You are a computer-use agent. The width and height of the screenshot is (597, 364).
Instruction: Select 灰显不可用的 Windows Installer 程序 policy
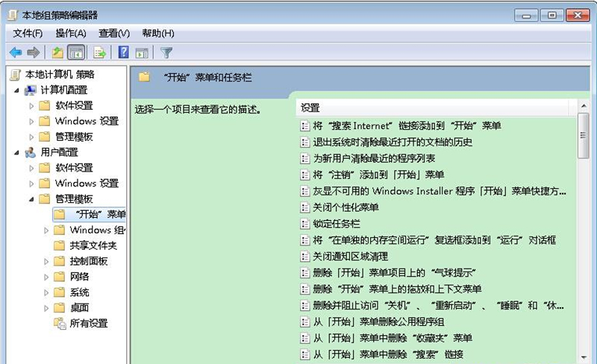pyautogui.click(x=440, y=191)
